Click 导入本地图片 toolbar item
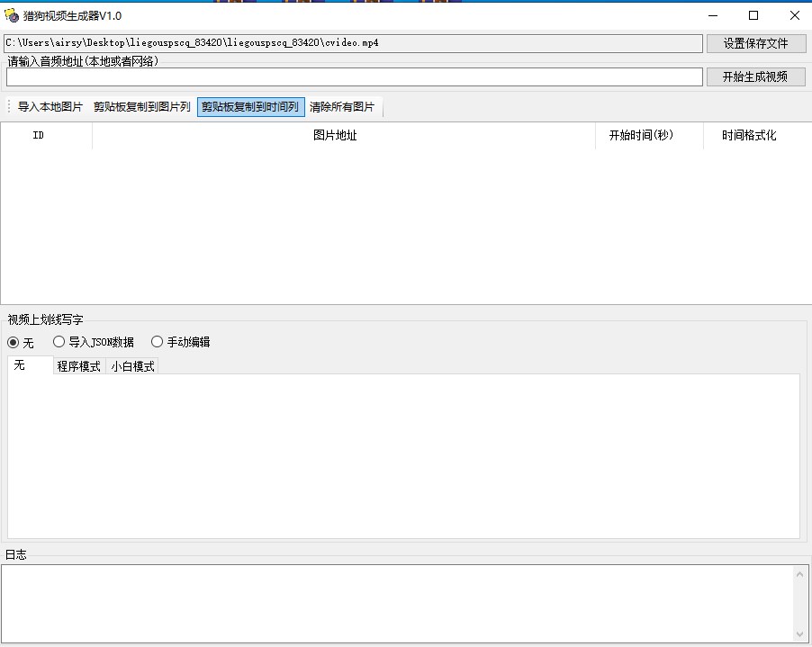The width and height of the screenshot is (812, 647). (50, 106)
